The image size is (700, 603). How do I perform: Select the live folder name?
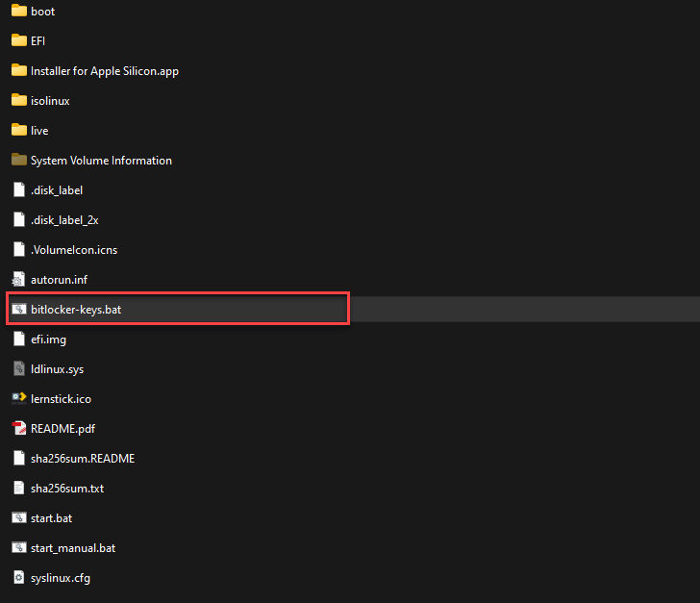click(39, 131)
